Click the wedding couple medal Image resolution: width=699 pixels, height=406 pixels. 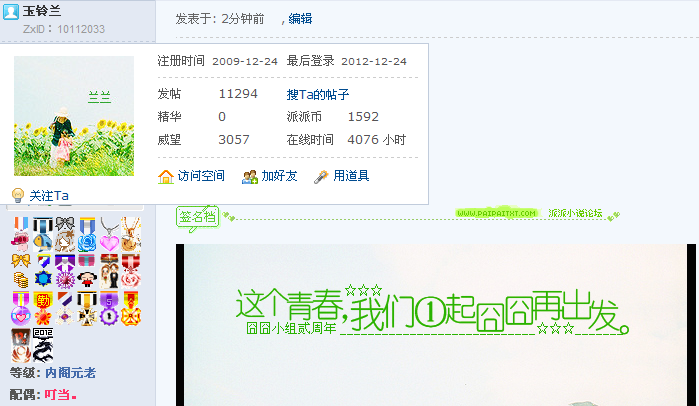tap(109, 271)
